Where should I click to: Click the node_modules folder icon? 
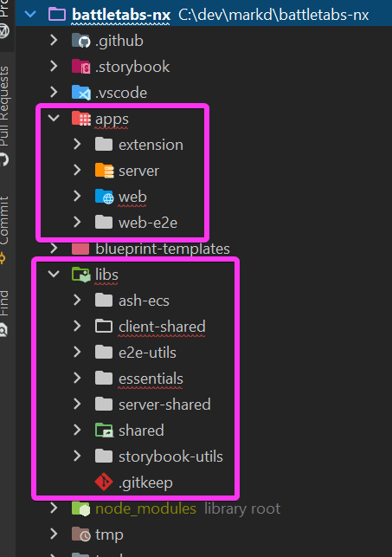tap(80, 508)
